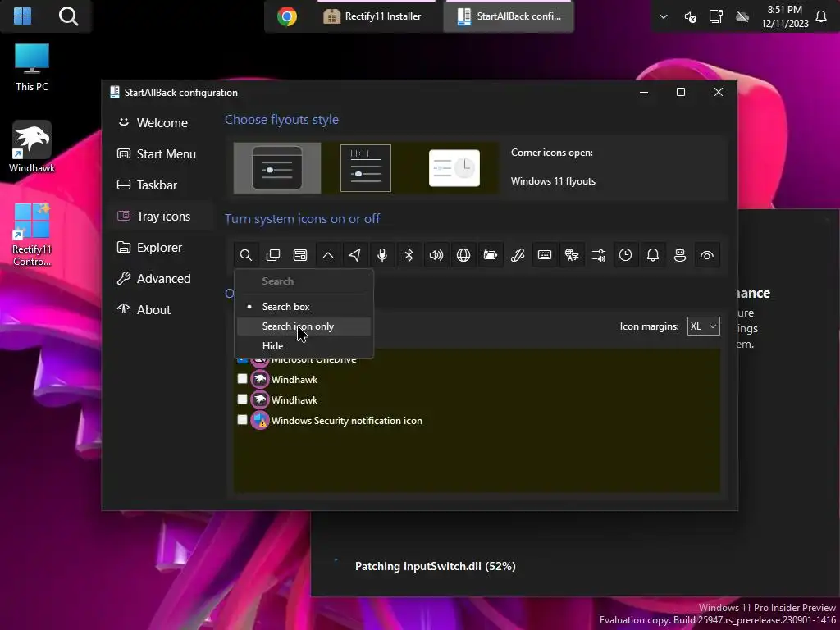Toggle the Language input system icon

pyautogui.click(x=572, y=255)
